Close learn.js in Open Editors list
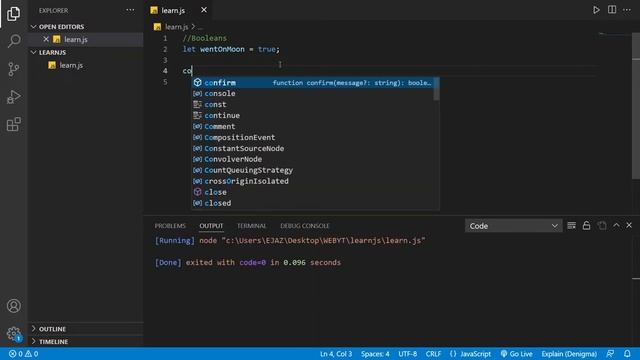The image size is (640, 360). pyautogui.click(x=46, y=39)
